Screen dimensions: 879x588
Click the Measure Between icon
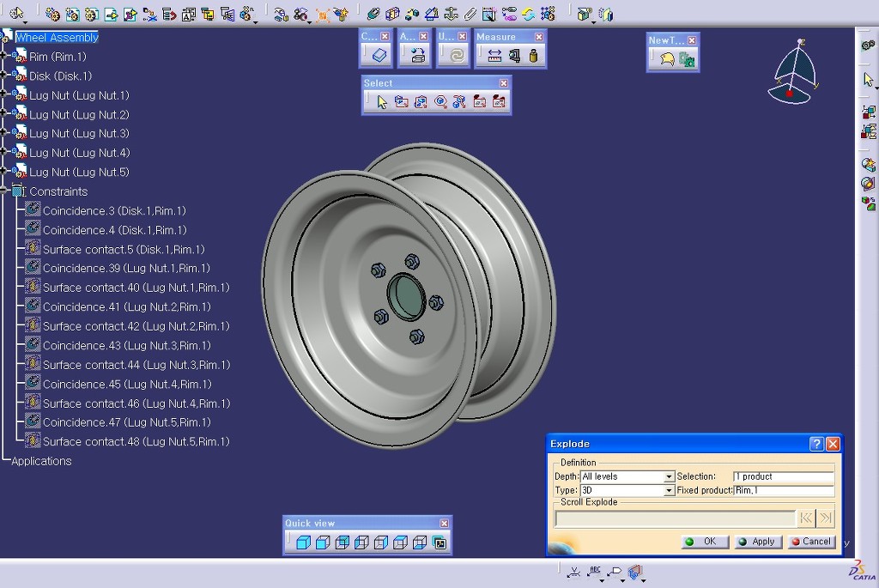[x=494, y=57]
